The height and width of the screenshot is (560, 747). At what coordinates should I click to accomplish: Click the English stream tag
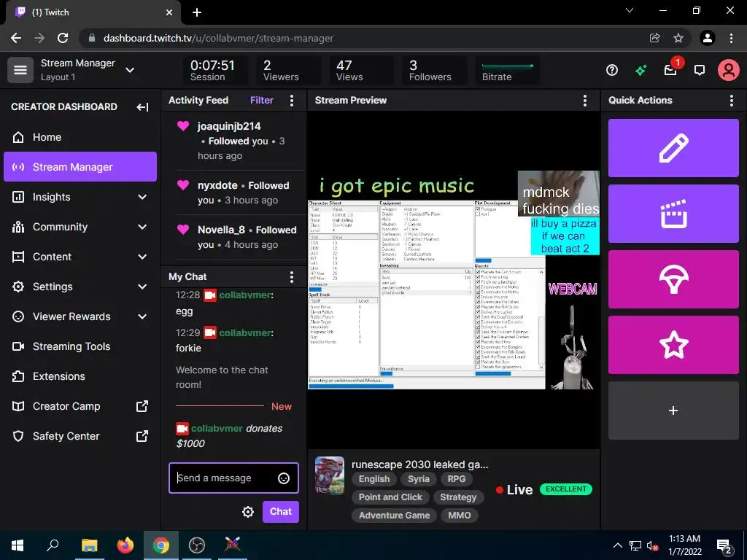[374, 479]
